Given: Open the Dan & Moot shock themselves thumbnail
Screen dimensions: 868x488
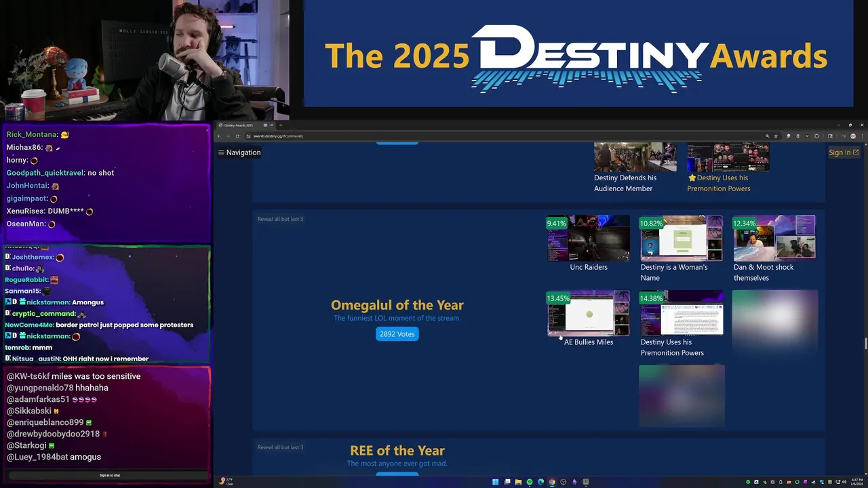Looking at the screenshot, I should coord(774,238).
